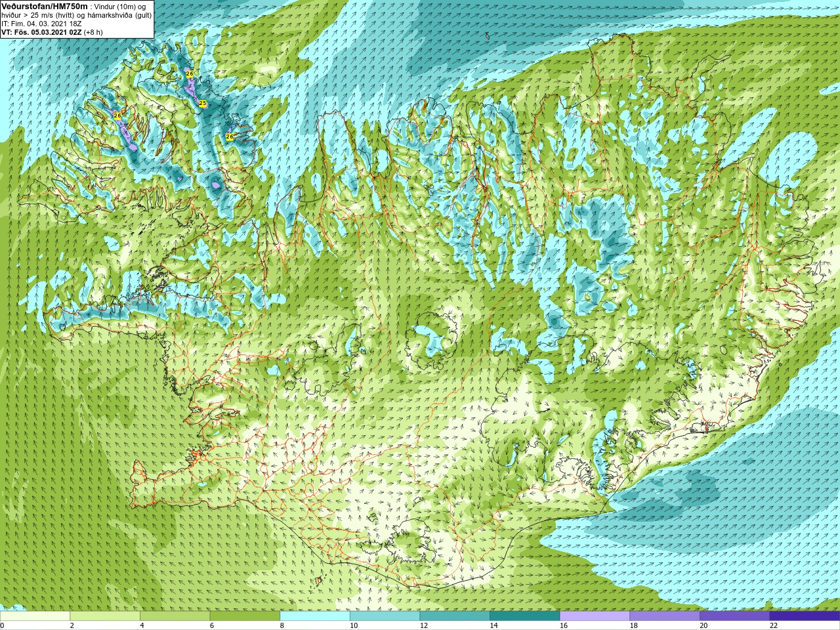Click the dark teal 14–16 m/s legend swatch
Viewport: 840px width, 630px height.
(524, 616)
